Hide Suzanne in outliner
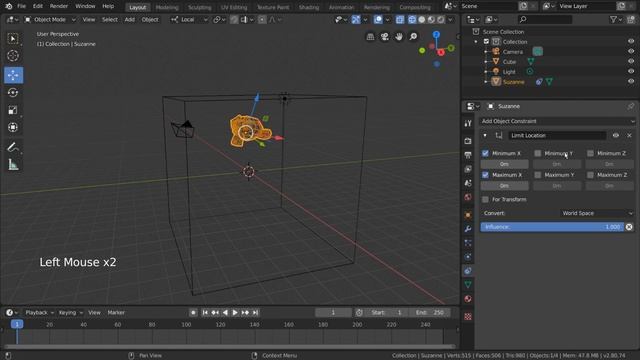This screenshot has width=640, height=360. coord(631,82)
